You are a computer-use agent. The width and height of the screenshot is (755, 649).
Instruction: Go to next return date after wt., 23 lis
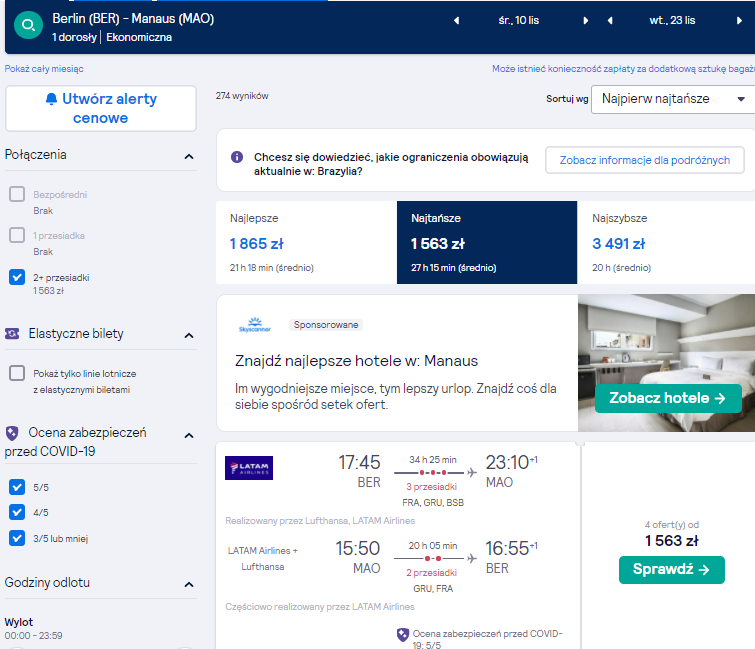tap(739, 20)
